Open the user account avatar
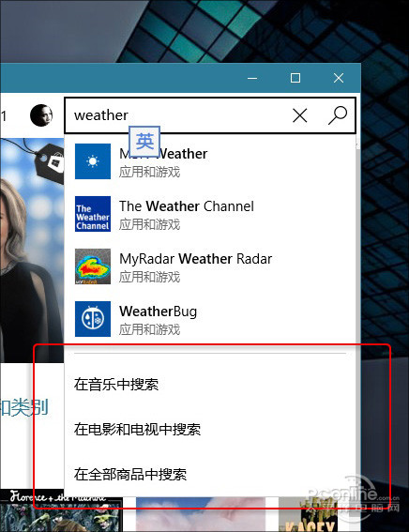The image size is (409, 532). click(41, 115)
